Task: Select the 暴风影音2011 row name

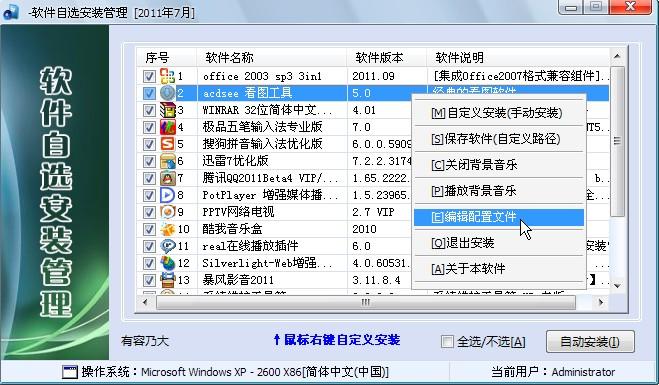Action: tap(238, 280)
